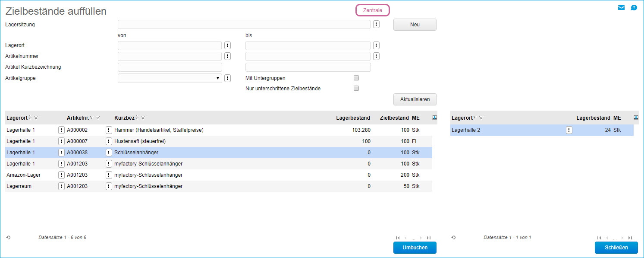Sort right table by Lagerort header
644x258 pixels.
click(x=462, y=118)
